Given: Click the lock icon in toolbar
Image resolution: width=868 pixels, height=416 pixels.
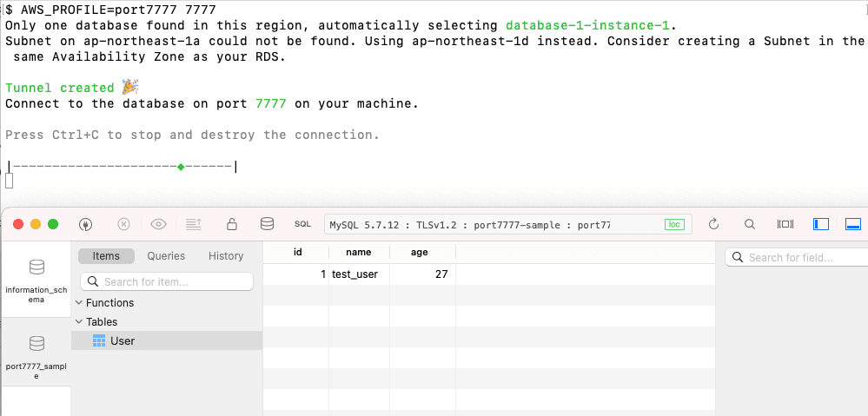Looking at the screenshot, I should tap(232, 224).
